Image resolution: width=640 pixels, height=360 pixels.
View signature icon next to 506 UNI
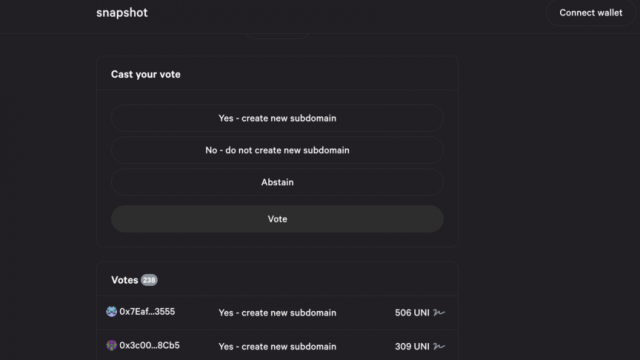click(x=439, y=313)
